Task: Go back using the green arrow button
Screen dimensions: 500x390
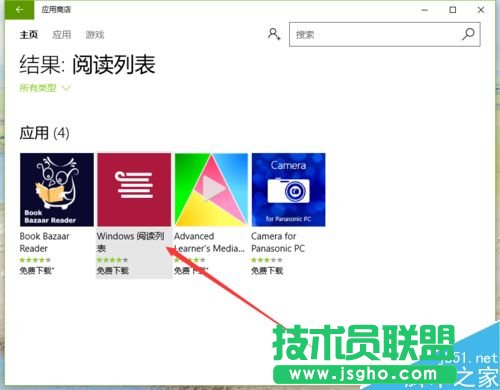Action: [19, 10]
